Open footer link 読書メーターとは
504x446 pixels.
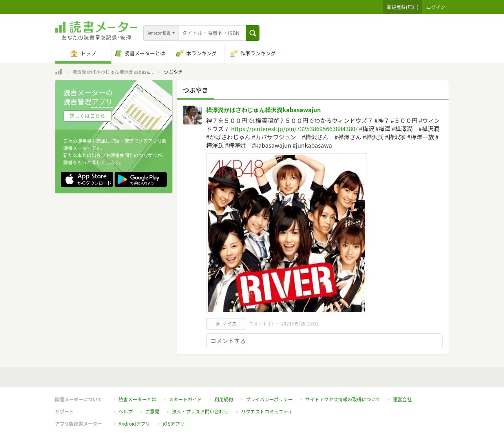point(137,399)
